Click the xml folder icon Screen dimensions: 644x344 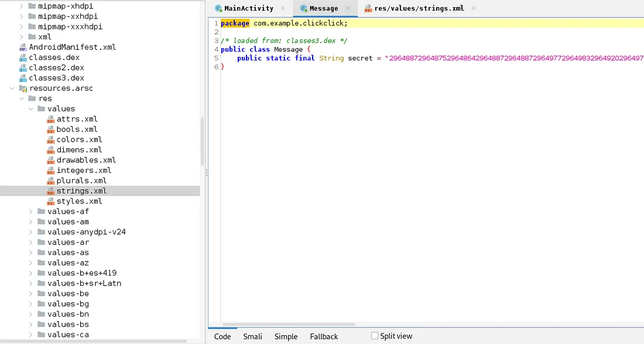pos(32,37)
